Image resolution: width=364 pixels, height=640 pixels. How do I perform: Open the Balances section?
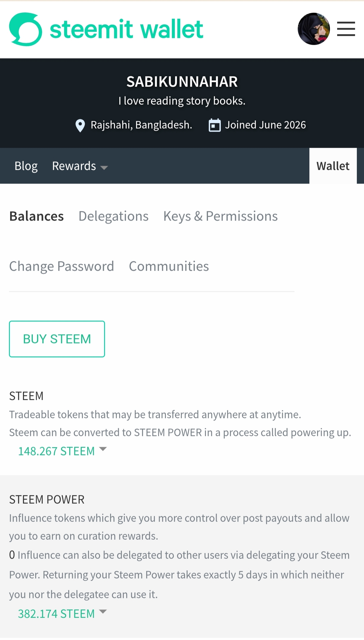pos(36,216)
